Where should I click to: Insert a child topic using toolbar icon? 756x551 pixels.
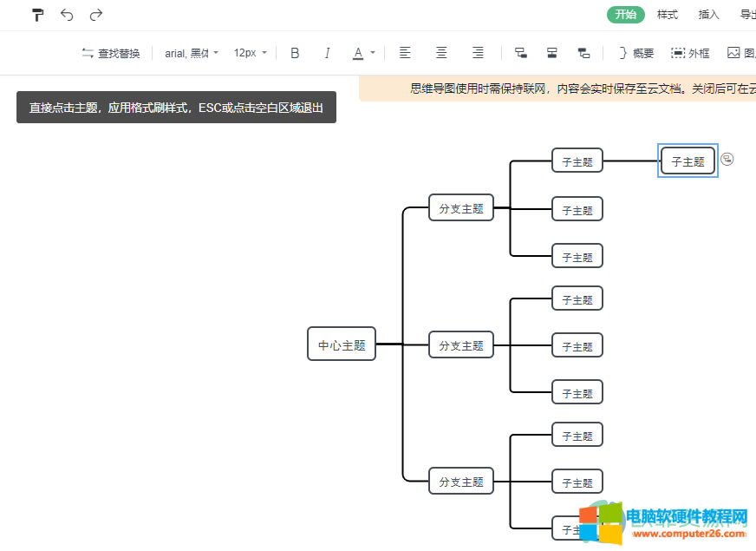tap(520, 53)
